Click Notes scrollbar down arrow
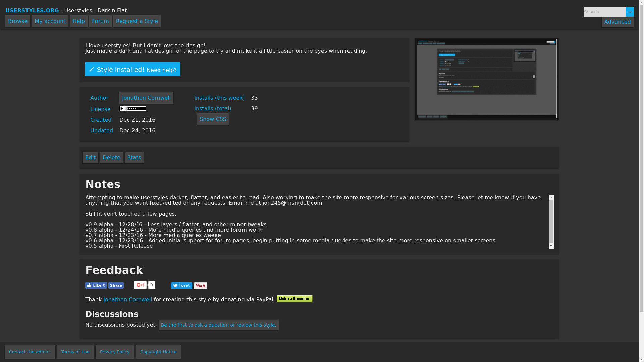 (x=551, y=246)
